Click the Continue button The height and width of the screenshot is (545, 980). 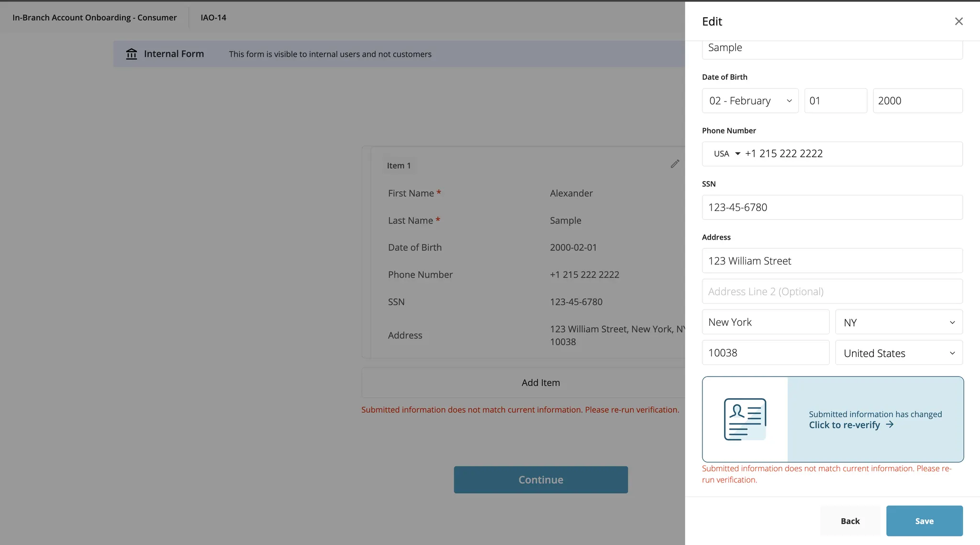[x=541, y=480]
